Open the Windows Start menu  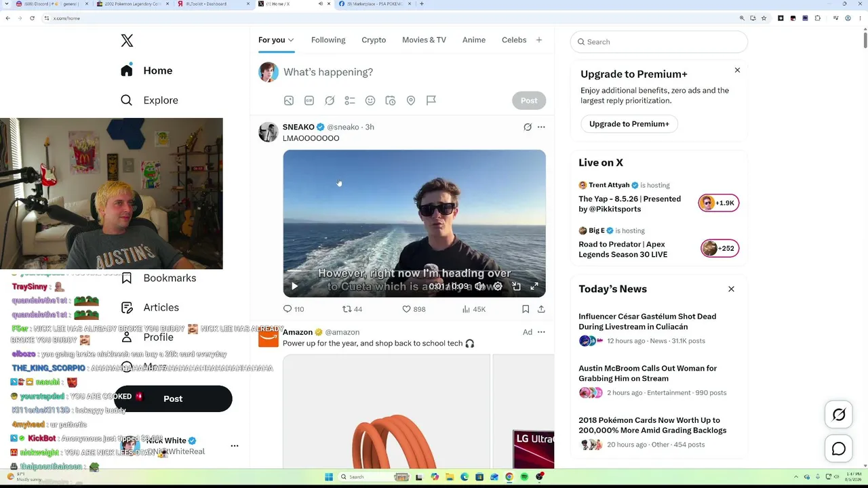(x=329, y=477)
